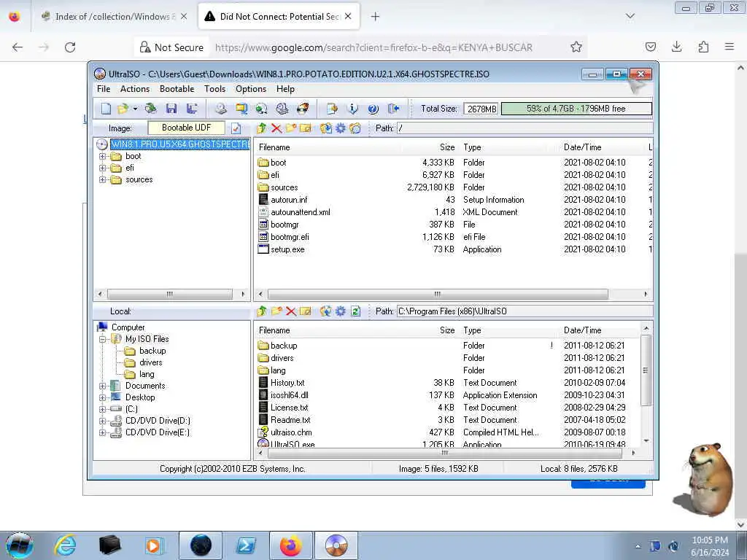Click the Firefox back arrow button
Screen dimensions: 747x560
point(18,47)
